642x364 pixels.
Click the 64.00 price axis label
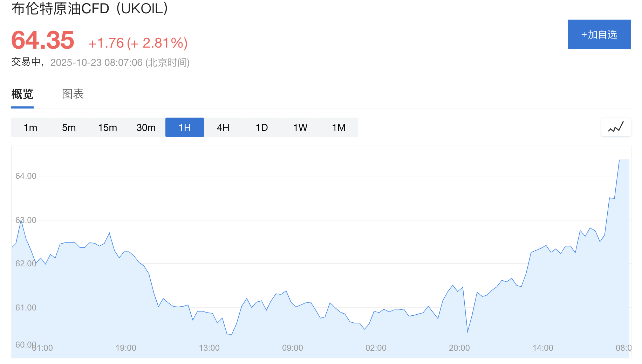point(26,176)
